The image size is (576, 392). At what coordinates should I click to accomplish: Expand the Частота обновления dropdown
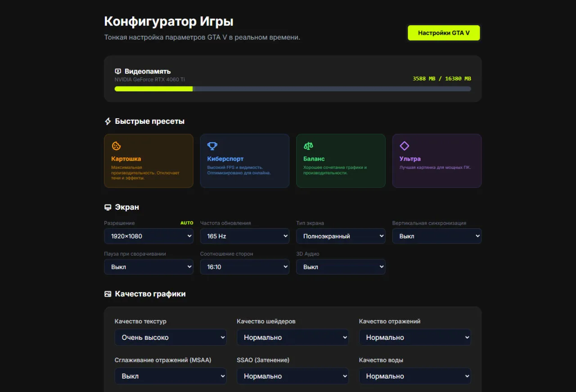tap(244, 236)
